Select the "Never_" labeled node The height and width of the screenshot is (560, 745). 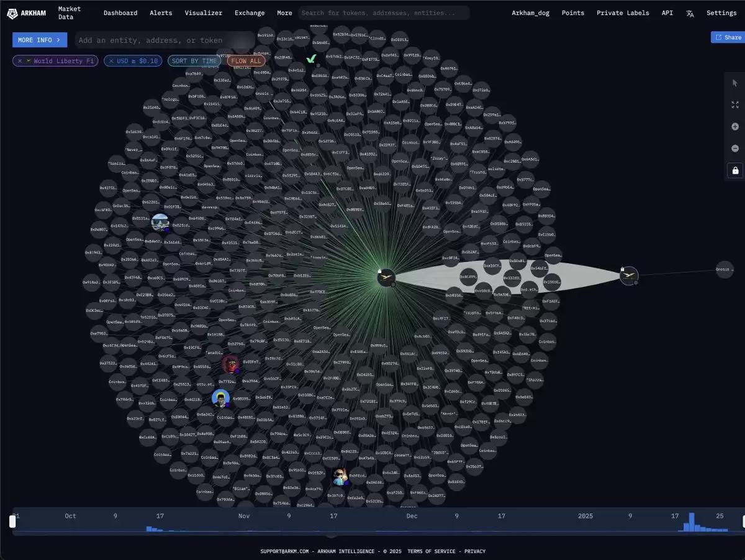[x=133, y=150]
